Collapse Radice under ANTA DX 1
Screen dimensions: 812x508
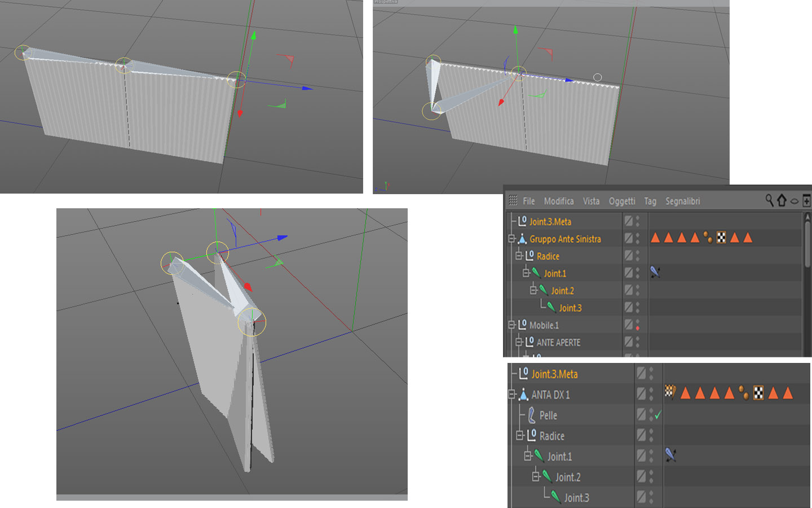coord(520,436)
